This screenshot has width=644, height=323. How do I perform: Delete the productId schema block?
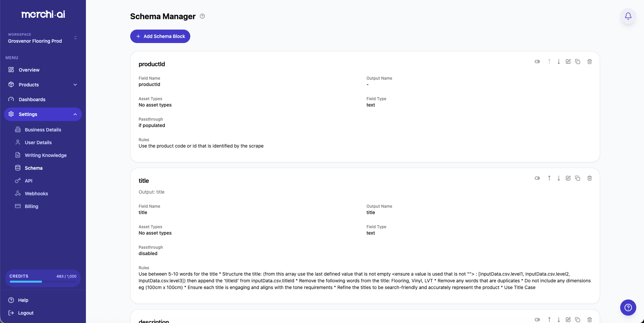coord(590,62)
